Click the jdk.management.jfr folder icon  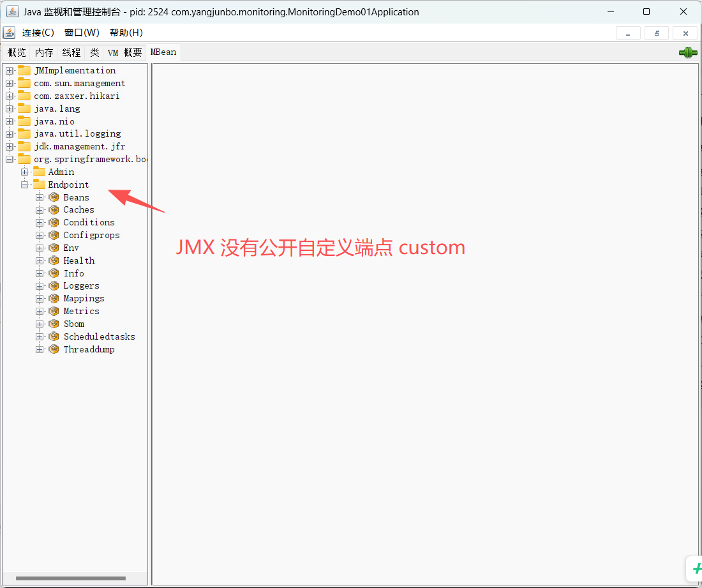point(24,146)
